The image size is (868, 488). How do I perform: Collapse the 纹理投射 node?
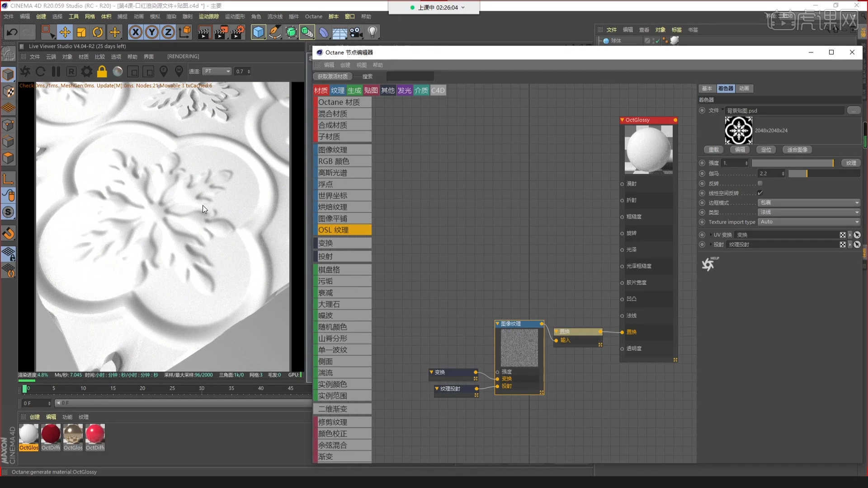pos(437,389)
